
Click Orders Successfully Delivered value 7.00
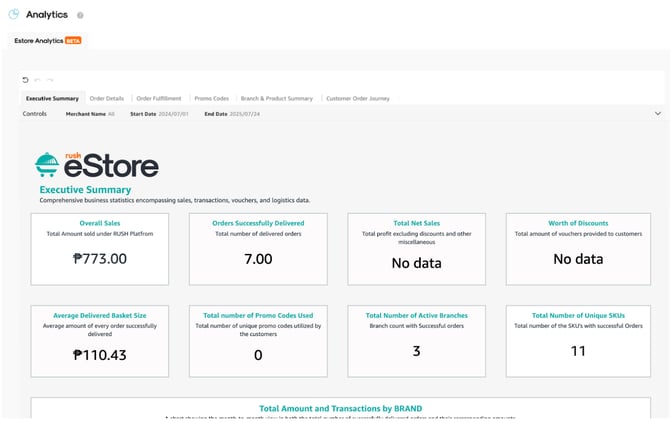[258, 259]
